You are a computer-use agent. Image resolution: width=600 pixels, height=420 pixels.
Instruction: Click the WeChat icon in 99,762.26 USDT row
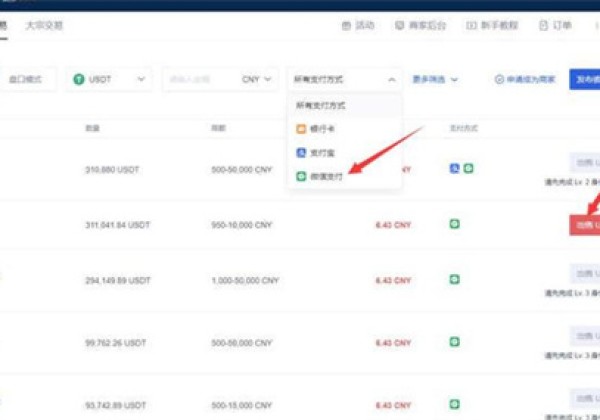click(x=455, y=342)
